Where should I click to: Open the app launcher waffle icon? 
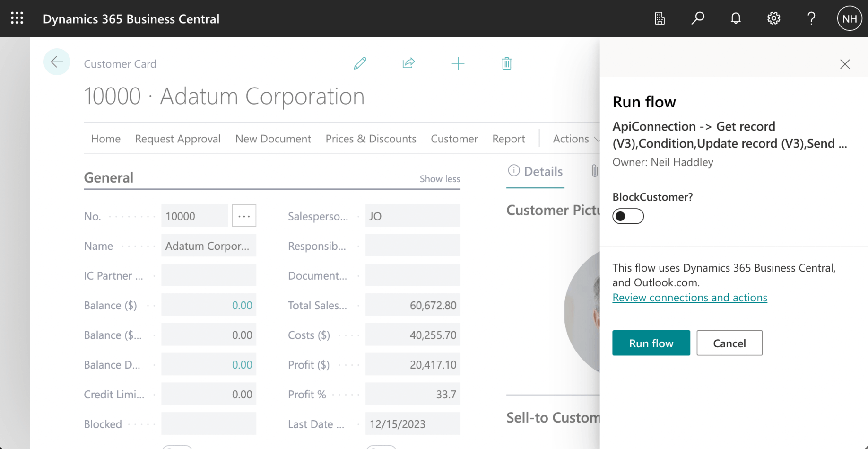pos(17,18)
